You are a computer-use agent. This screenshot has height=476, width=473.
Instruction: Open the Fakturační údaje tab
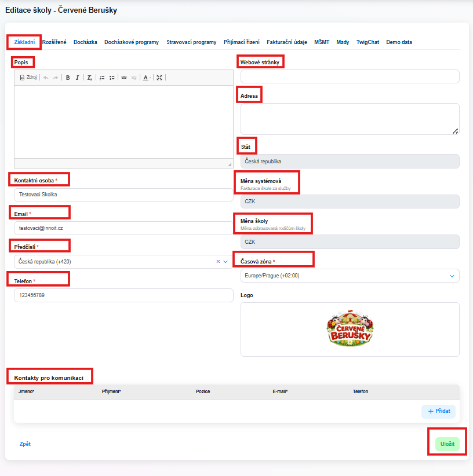[287, 42]
